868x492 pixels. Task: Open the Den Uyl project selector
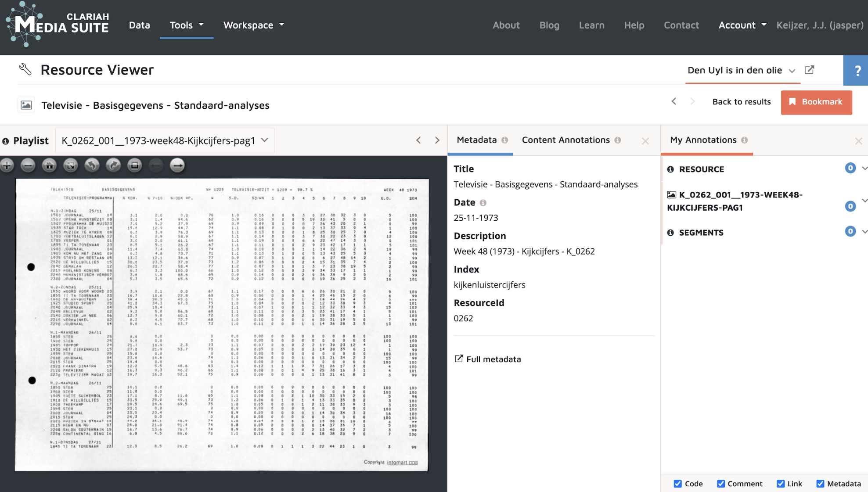[741, 70]
